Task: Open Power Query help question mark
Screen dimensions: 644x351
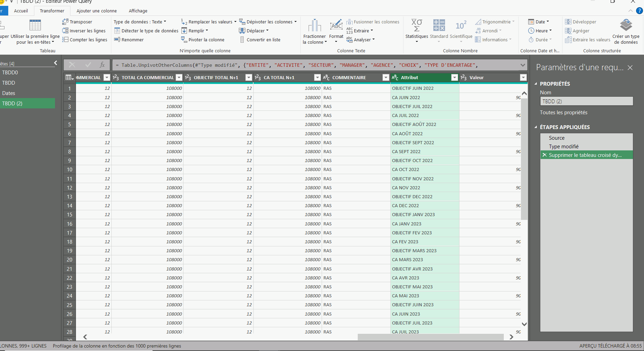Action: 639,11
